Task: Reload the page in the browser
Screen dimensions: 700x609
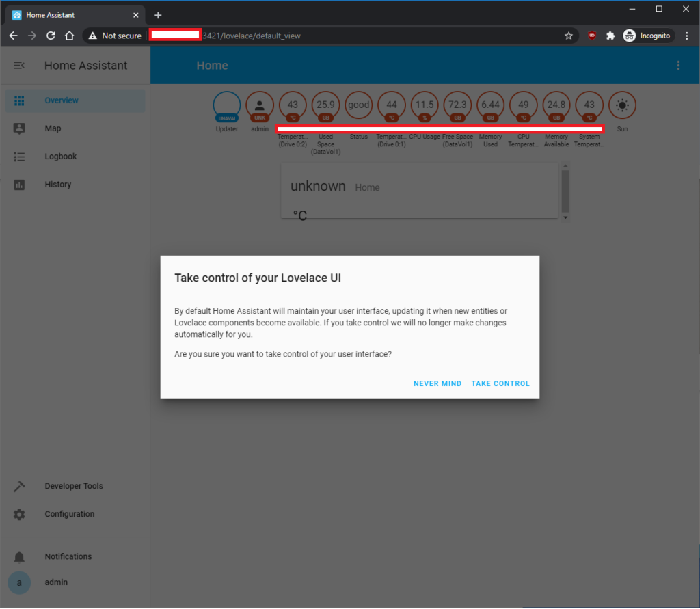Action: pyautogui.click(x=51, y=36)
